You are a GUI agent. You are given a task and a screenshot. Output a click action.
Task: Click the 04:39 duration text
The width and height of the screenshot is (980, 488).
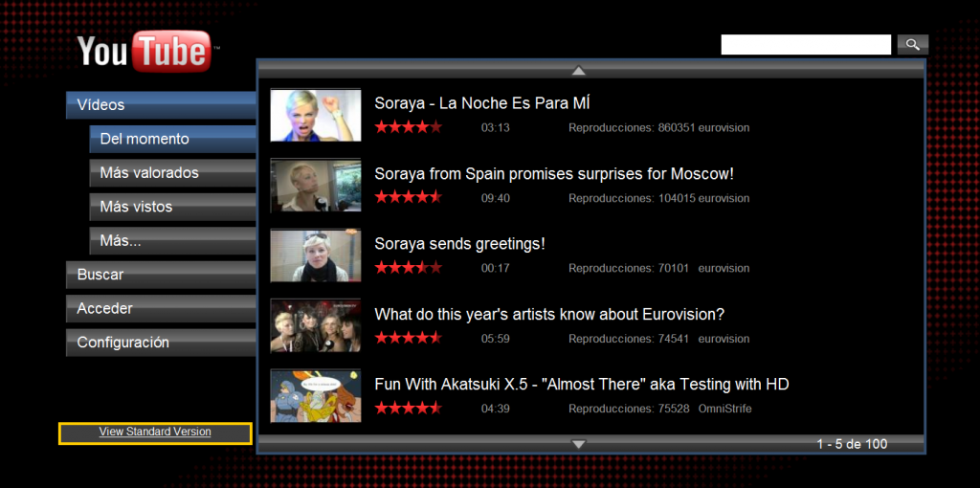495,410
